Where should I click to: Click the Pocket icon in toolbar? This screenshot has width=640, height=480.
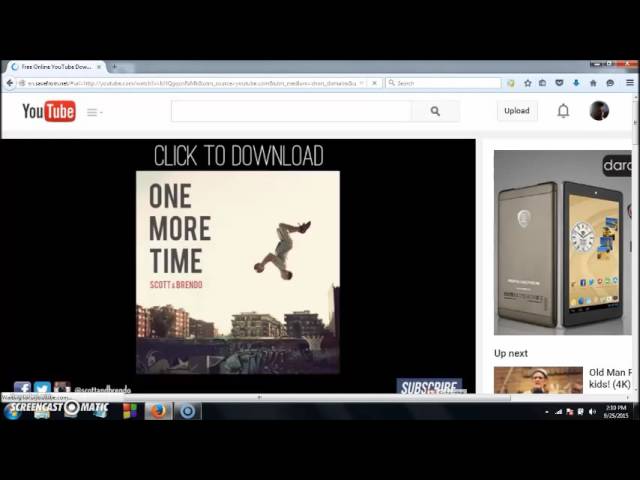pos(559,83)
